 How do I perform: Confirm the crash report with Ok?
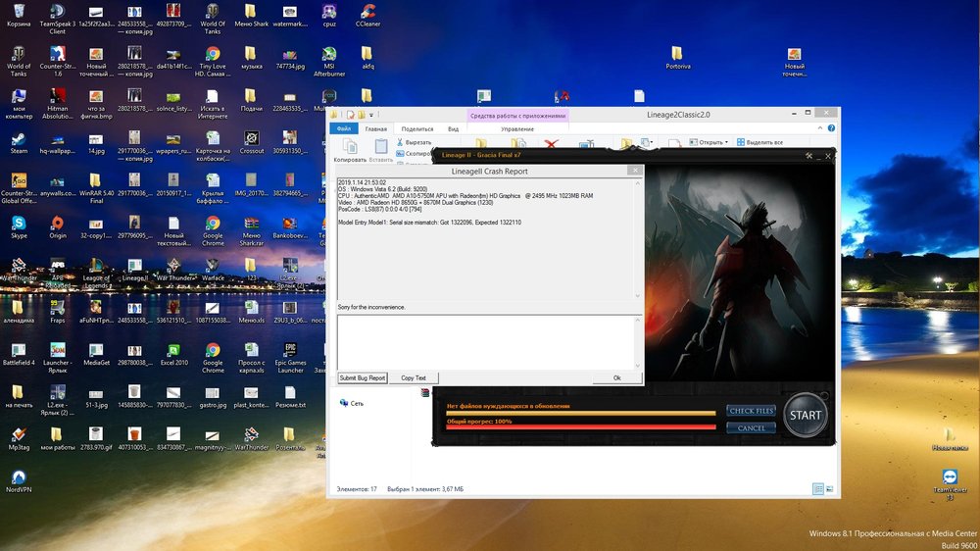pos(616,377)
